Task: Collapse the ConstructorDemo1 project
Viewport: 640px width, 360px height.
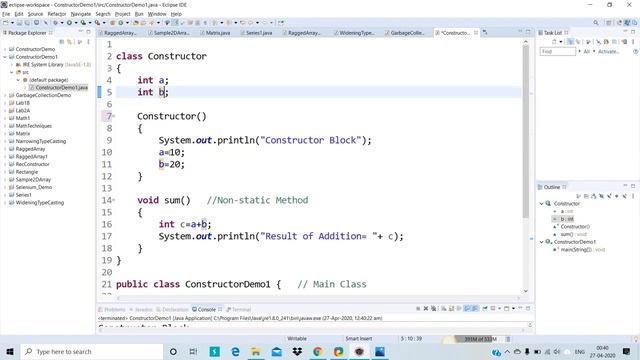Action: tap(5, 57)
